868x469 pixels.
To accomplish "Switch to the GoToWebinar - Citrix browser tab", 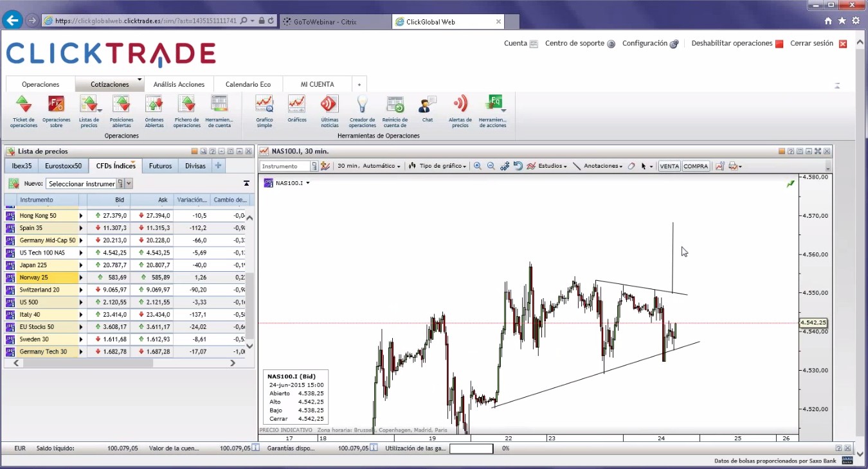I will 334,21.
